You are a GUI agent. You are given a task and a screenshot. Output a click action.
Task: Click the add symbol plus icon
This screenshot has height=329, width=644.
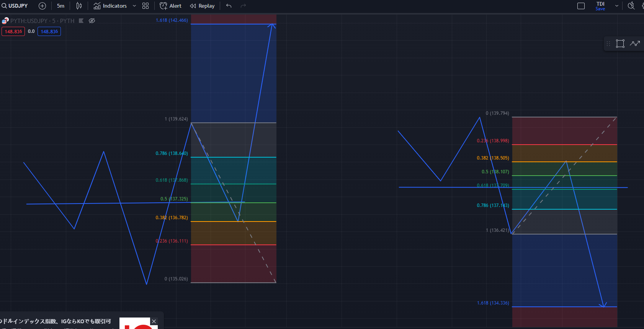[42, 6]
